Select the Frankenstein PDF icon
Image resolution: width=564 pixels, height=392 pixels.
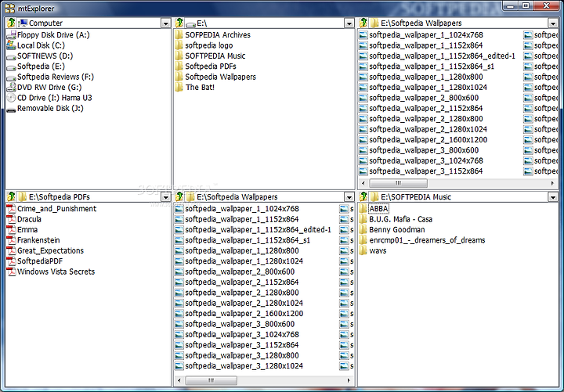coord(11,240)
